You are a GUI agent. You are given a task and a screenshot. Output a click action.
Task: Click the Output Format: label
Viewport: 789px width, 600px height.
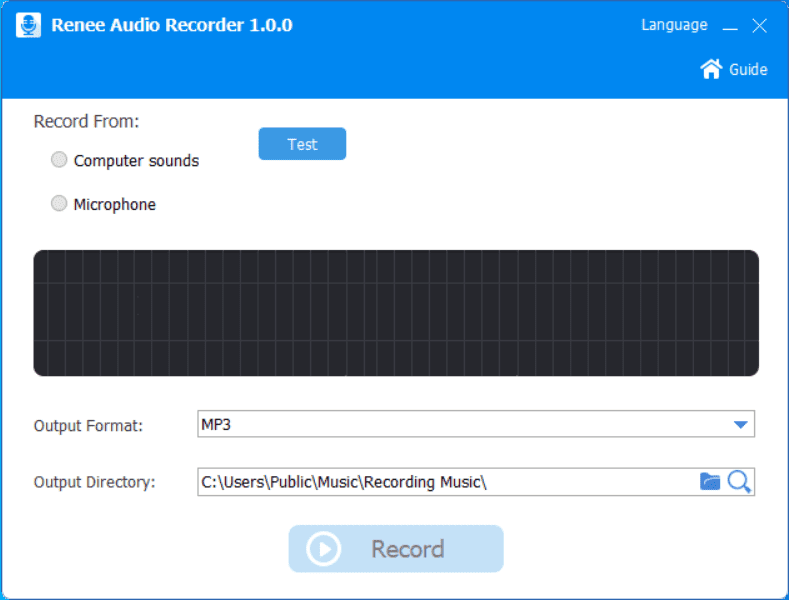pyautogui.click(x=88, y=426)
